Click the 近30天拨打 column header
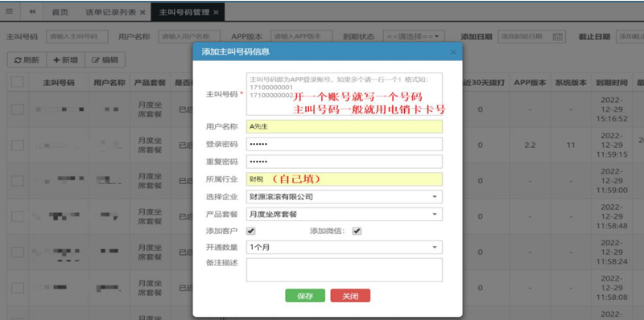This screenshot has width=644, height=320. 485,83
